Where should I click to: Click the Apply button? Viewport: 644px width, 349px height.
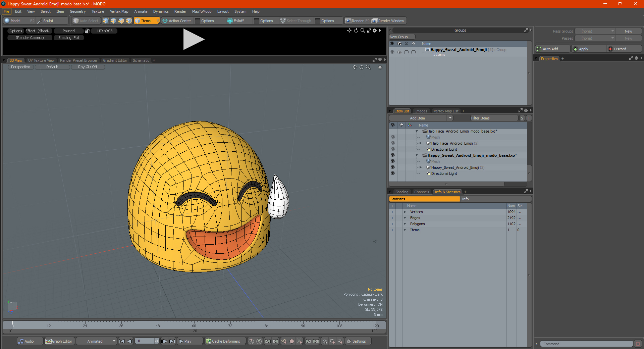click(x=589, y=49)
